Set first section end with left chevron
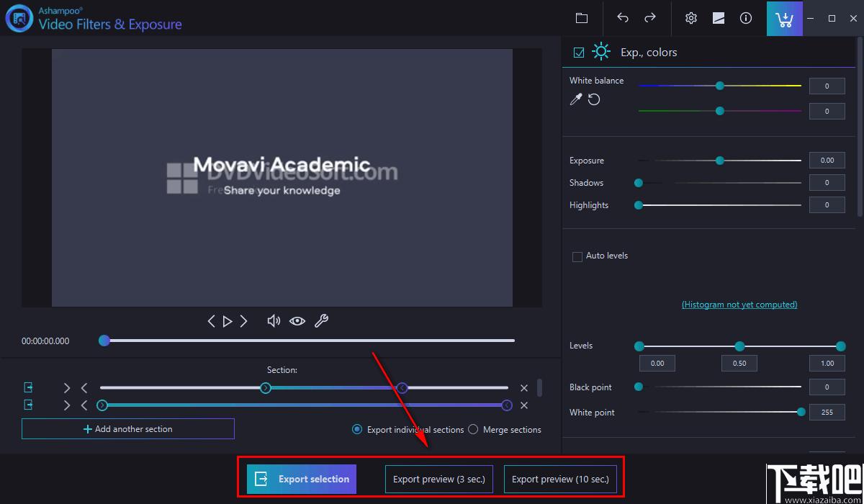The height and width of the screenshot is (504, 864). 84,388
